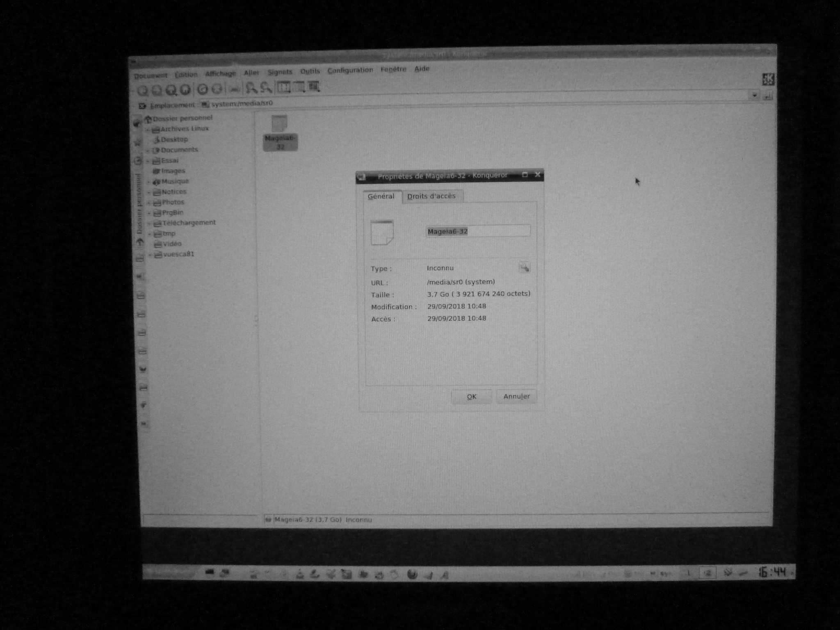The image size is (840, 630).
Task: Switch to icon view mode button
Action: click(283, 87)
